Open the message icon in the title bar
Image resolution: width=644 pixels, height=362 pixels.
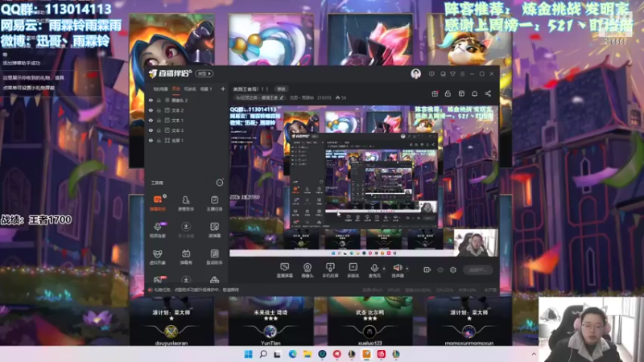(x=431, y=74)
